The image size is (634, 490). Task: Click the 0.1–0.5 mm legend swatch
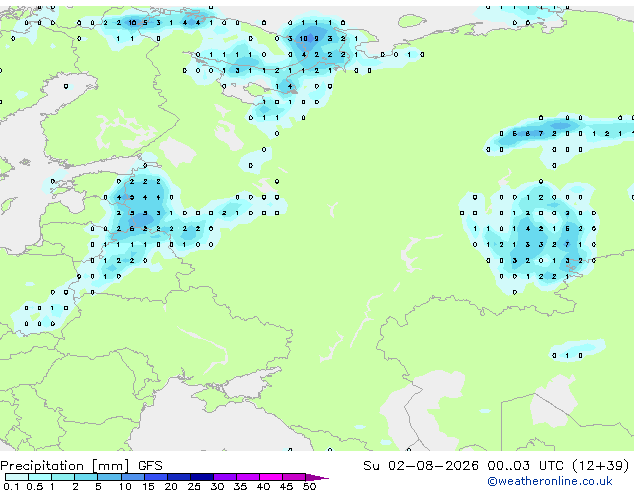[x=17, y=477]
